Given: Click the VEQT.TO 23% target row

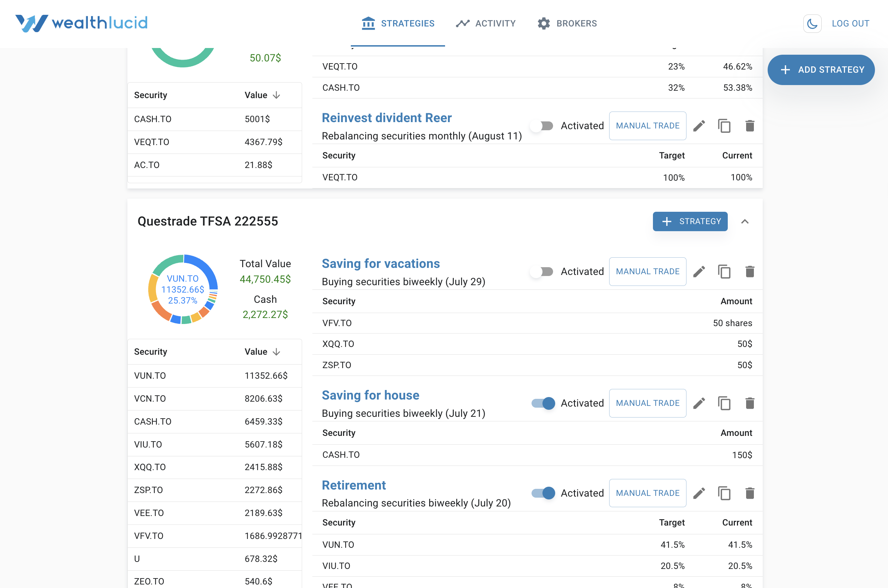Looking at the screenshot, I should [538, 67].
